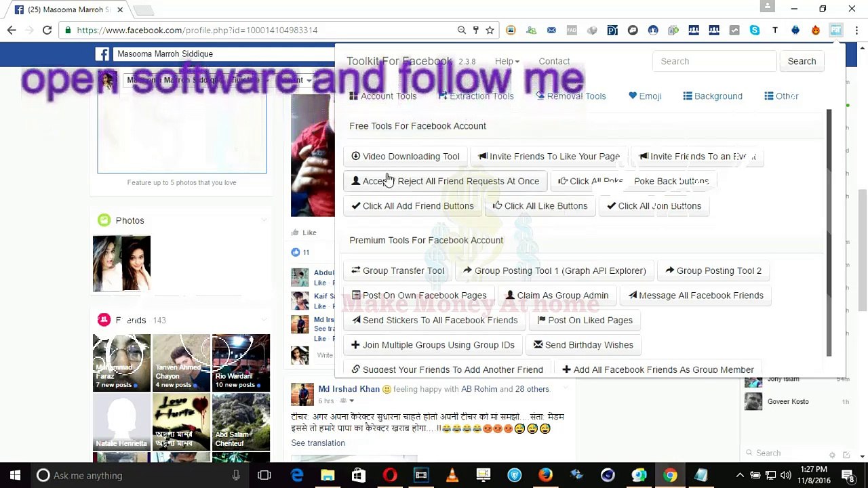Show hidden system tray icons

coord(740,475)
